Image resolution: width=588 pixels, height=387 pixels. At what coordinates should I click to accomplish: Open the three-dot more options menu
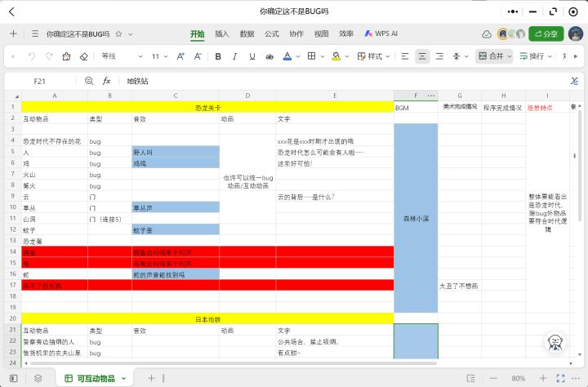tap(512, 11)
